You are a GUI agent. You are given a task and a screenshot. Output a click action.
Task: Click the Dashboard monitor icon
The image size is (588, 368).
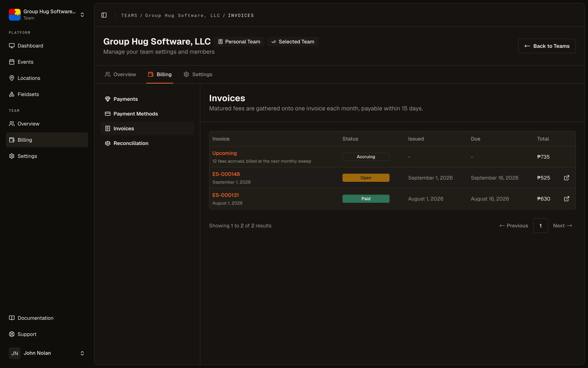pos(12,46)
